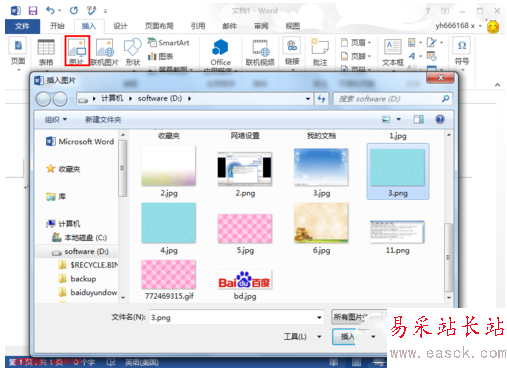Open Office apps in the ribbon
Viewport: 507px width, 368px height.
point(220,52)
